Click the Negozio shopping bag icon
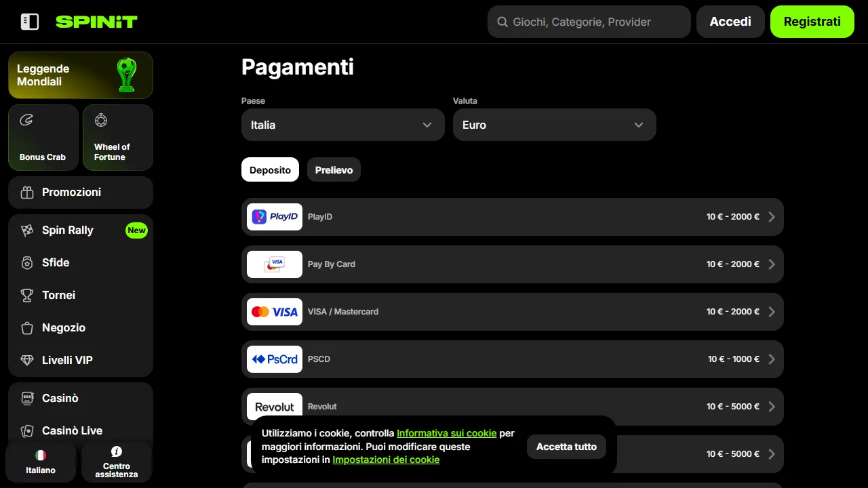This screenshot has width=868, height=488. [27, 328]
